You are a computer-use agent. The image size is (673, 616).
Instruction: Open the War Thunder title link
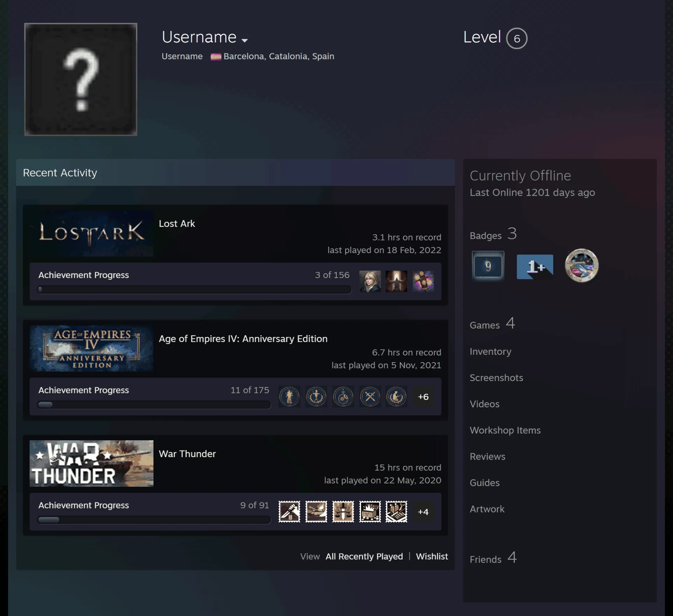point(187,454)
